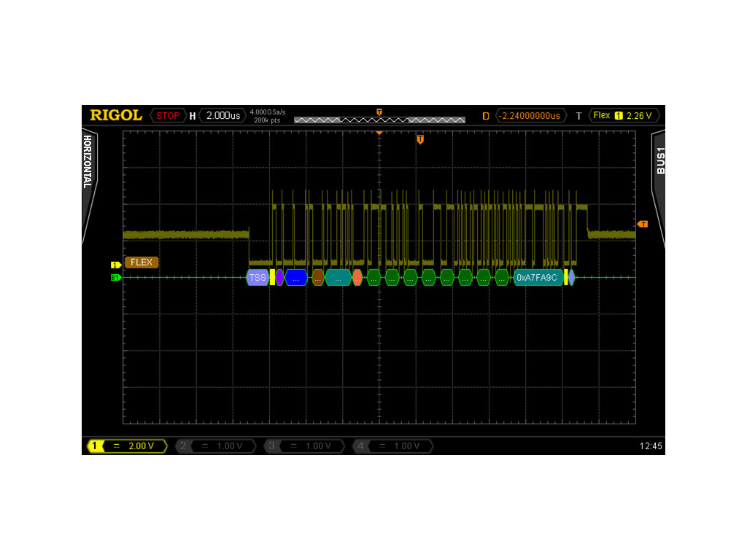Open the trigger setting Flex 2.26V control

[x=624, y=114]
